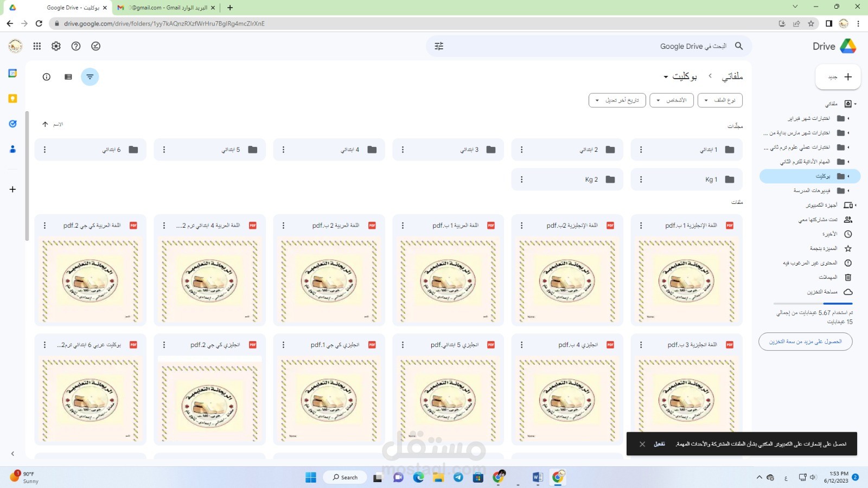Screen dimensions: 868x488
Task: Switch to the Gmail browser tab
Action: click(x=165, y=8)
